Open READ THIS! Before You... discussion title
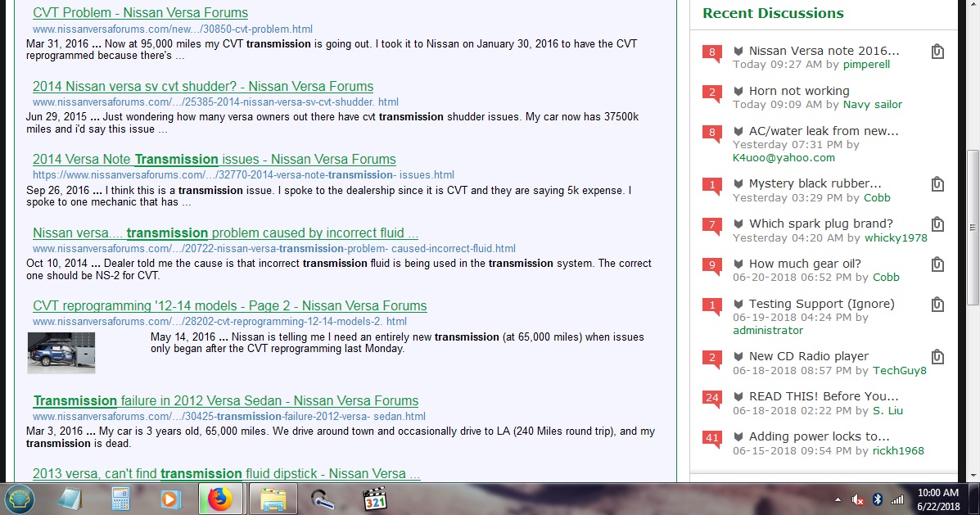980x515 pixels. (824, 395)
